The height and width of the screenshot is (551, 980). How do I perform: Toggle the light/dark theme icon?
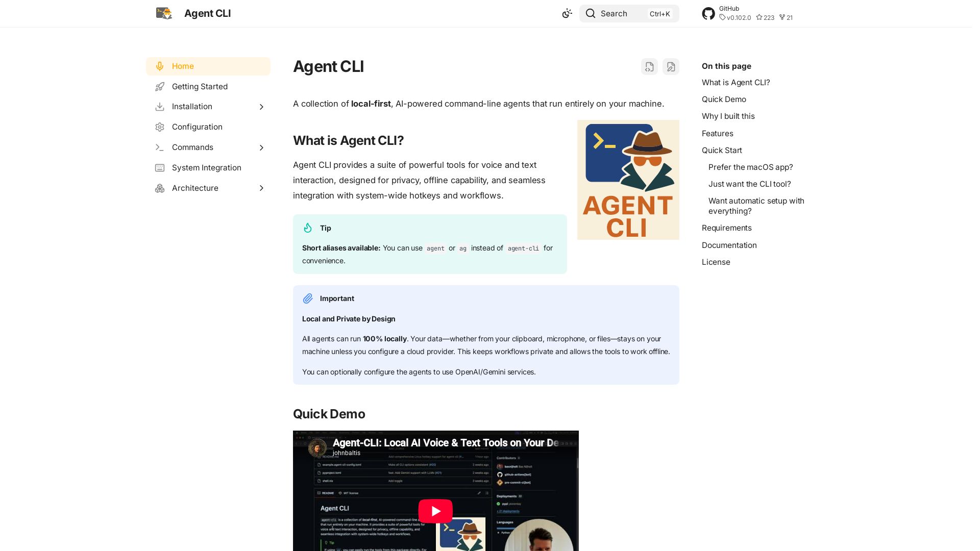point(567,13)
